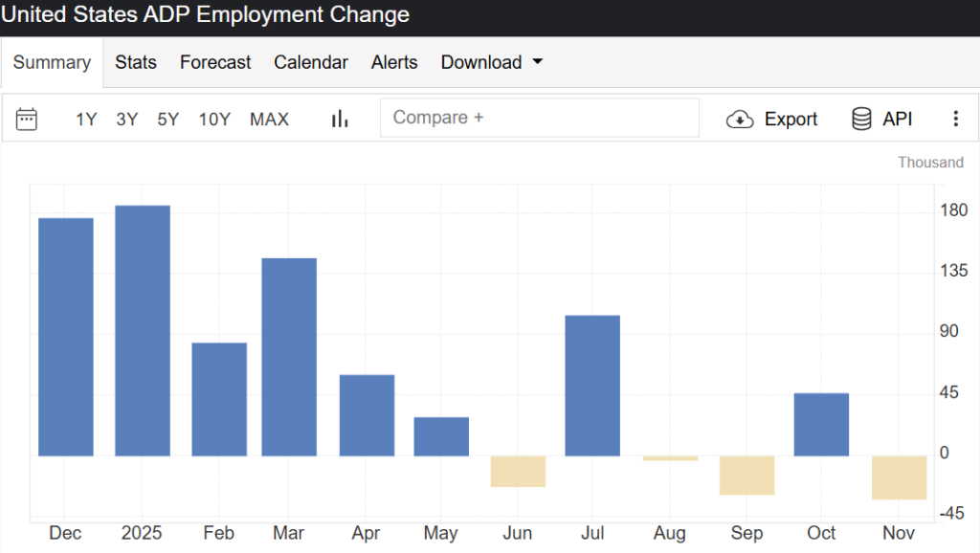
Task: Click the July blue bar in chart
Action: coord(592,386)
